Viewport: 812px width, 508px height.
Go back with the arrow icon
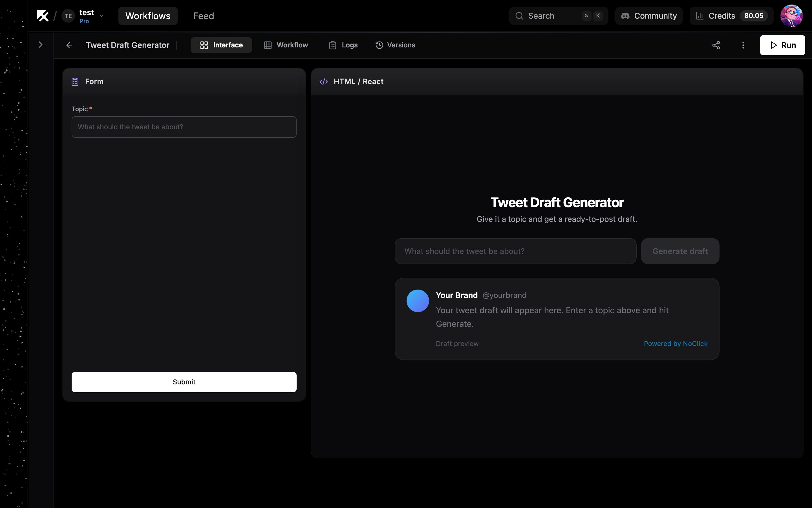[x=69, y=45]
